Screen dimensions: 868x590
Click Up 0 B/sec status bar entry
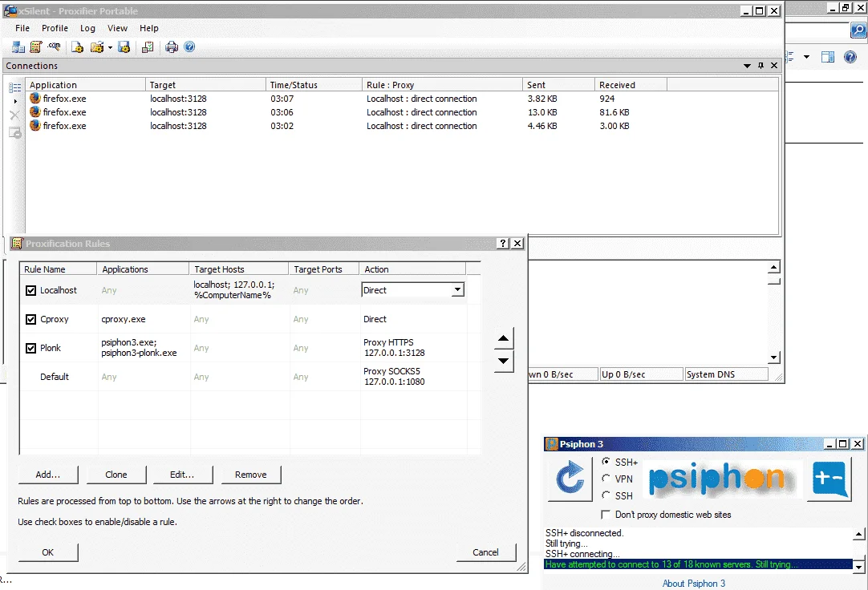[x=641, y=374]
